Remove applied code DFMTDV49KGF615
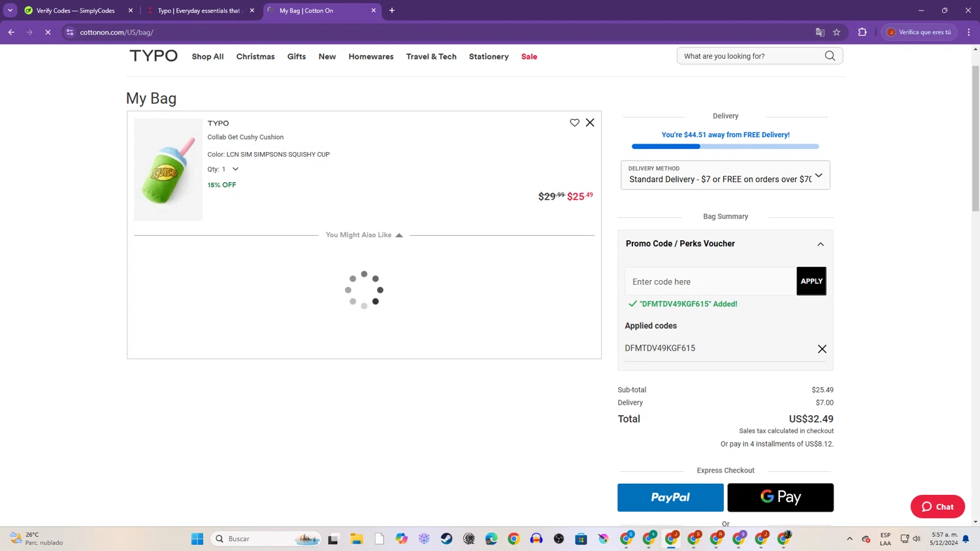The image size is (980, 551). (x=822, y=349)
